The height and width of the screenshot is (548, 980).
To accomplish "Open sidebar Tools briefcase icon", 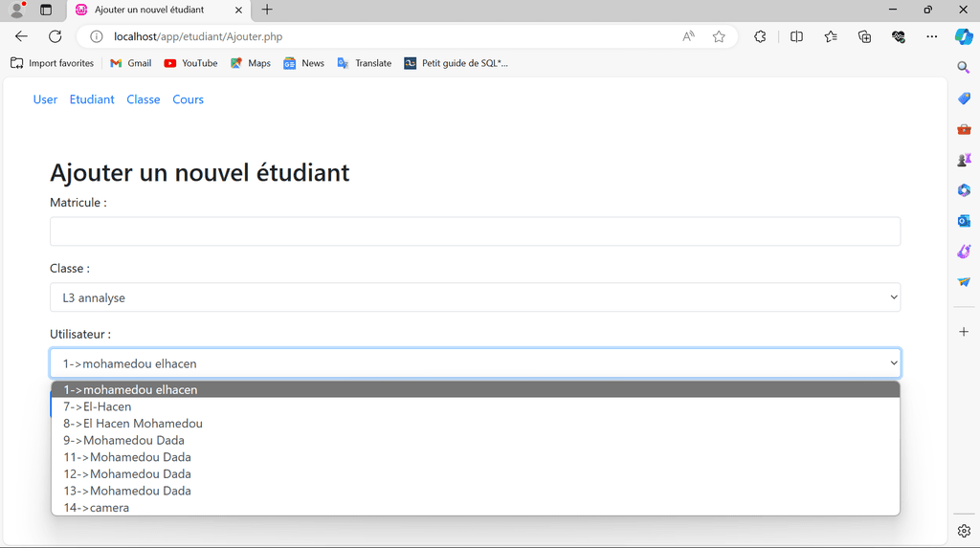I will tap(964, 129).
